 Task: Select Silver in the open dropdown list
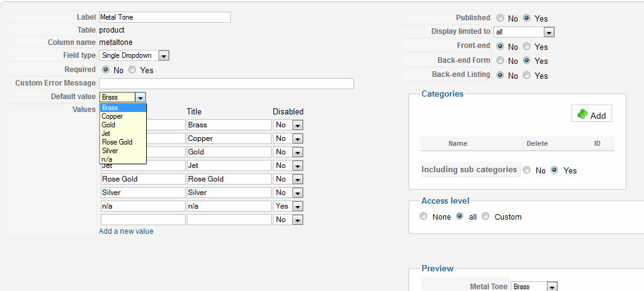pyautogui.click(x=110, y=151)
